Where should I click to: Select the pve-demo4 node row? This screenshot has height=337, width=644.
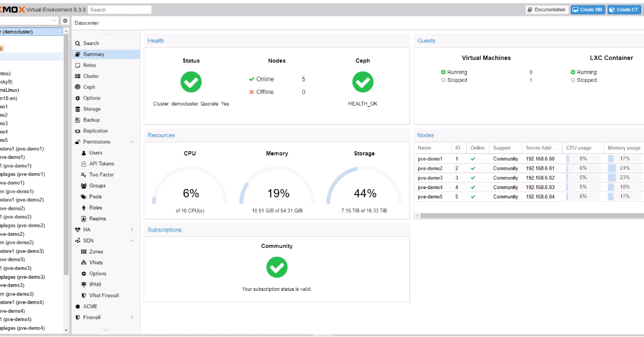pyautogui.click(x=529, y=187)
